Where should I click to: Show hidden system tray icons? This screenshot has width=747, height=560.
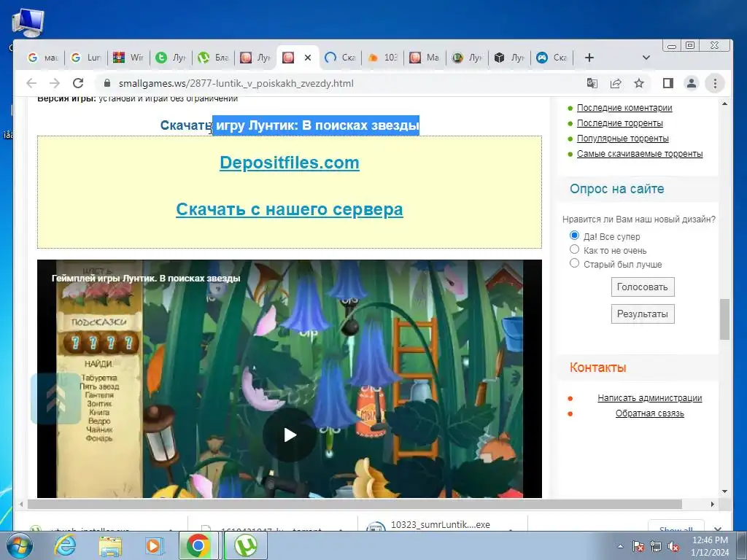620,546
